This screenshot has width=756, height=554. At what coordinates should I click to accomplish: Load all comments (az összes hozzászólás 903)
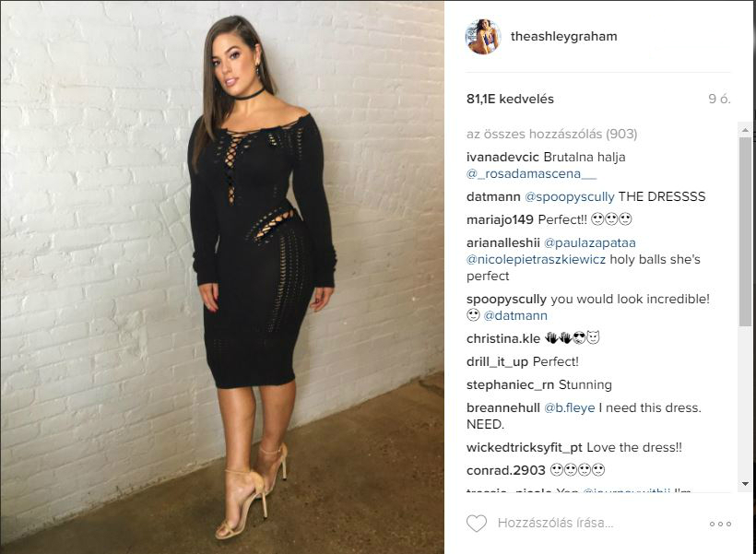551,134
